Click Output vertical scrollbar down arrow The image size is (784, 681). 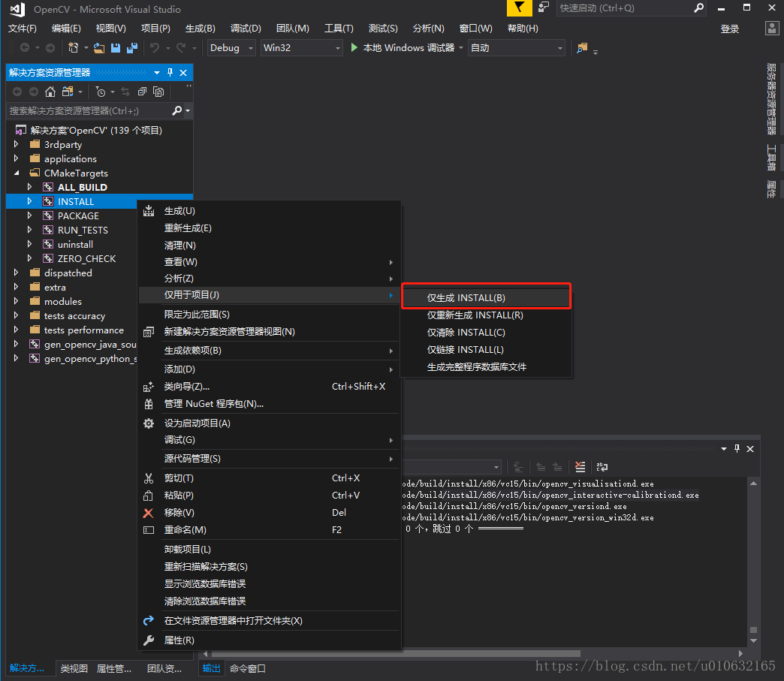point(753,640)
